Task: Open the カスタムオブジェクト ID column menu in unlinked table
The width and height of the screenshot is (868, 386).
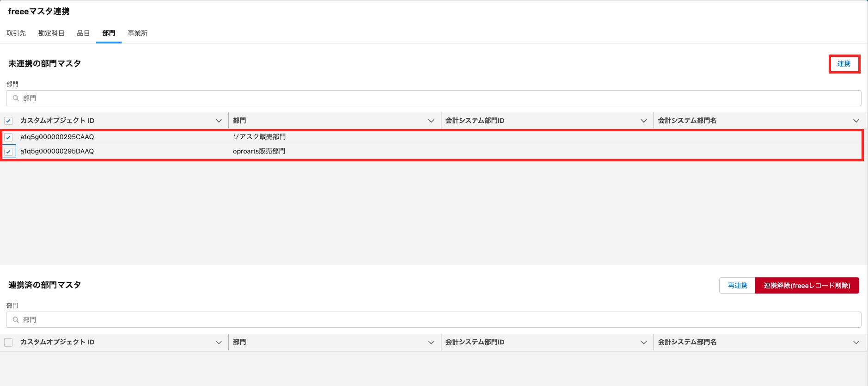Action: (x=219, y=121)
